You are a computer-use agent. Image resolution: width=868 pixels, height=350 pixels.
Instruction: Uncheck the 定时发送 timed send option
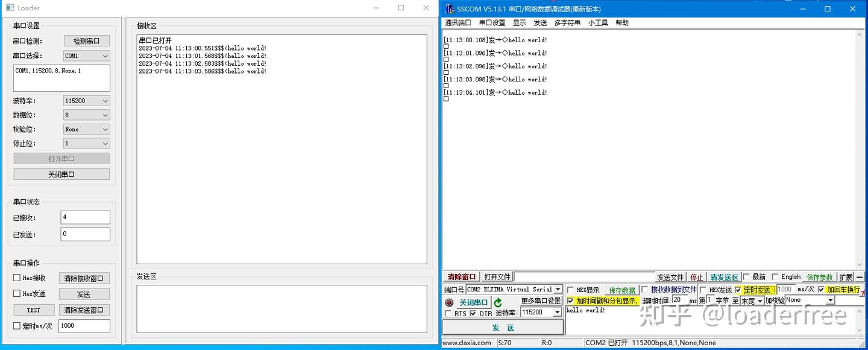tap(738, 290)
